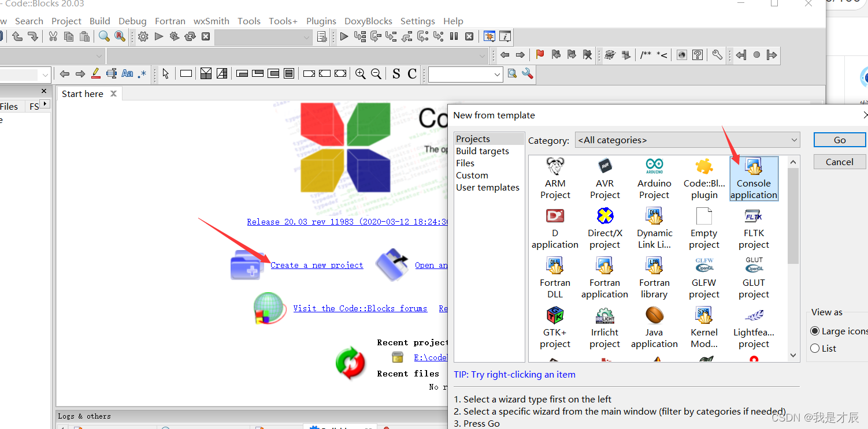Click the template list vertical scrollbar
This screenshot has height=429, width=868.
coord(793,216)
